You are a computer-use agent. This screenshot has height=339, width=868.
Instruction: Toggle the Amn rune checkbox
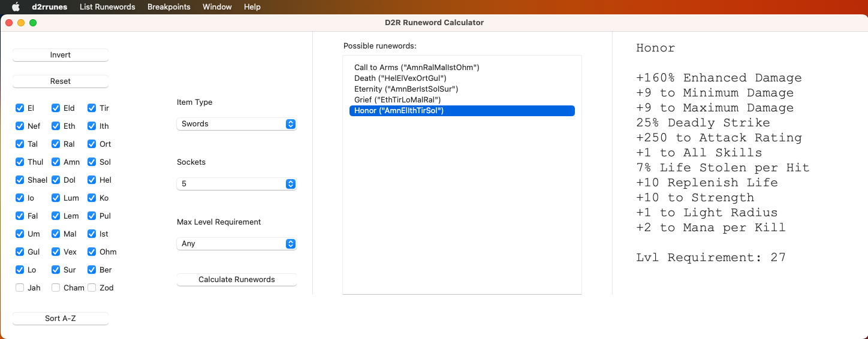point(56,162)
